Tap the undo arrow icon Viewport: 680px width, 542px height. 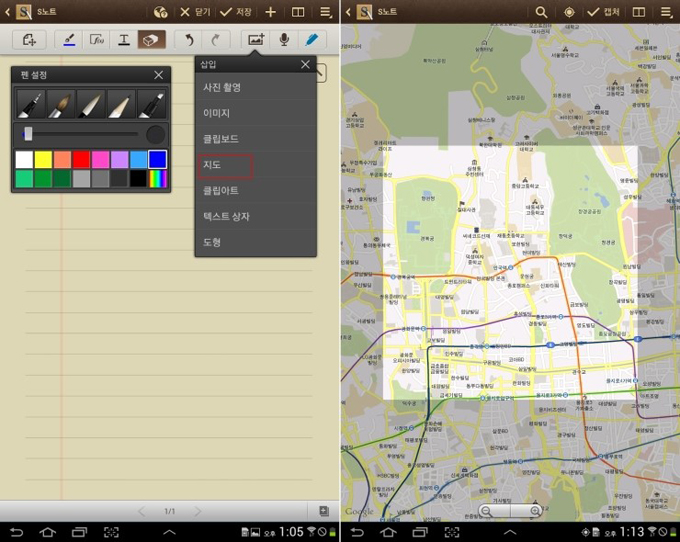coord(188,40)
